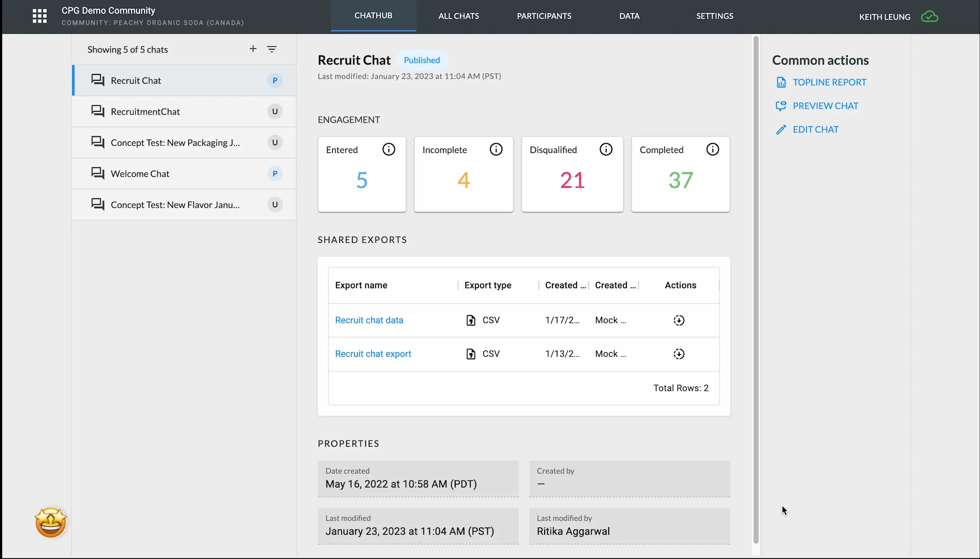This screenshot has height=559, width=980.
Task: Open the filter chats panel
Action: coord(272,49)
